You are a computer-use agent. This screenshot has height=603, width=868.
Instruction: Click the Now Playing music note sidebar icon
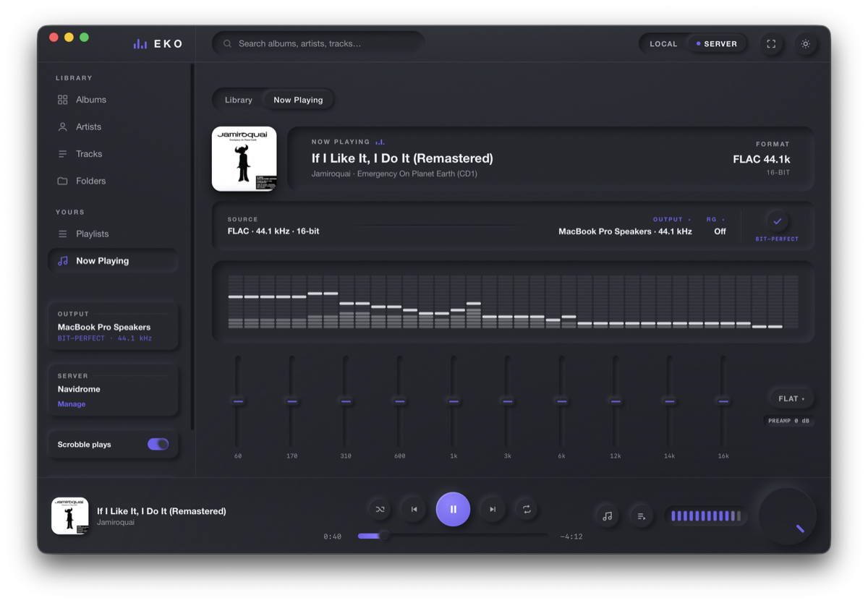(x=63, y=261)
